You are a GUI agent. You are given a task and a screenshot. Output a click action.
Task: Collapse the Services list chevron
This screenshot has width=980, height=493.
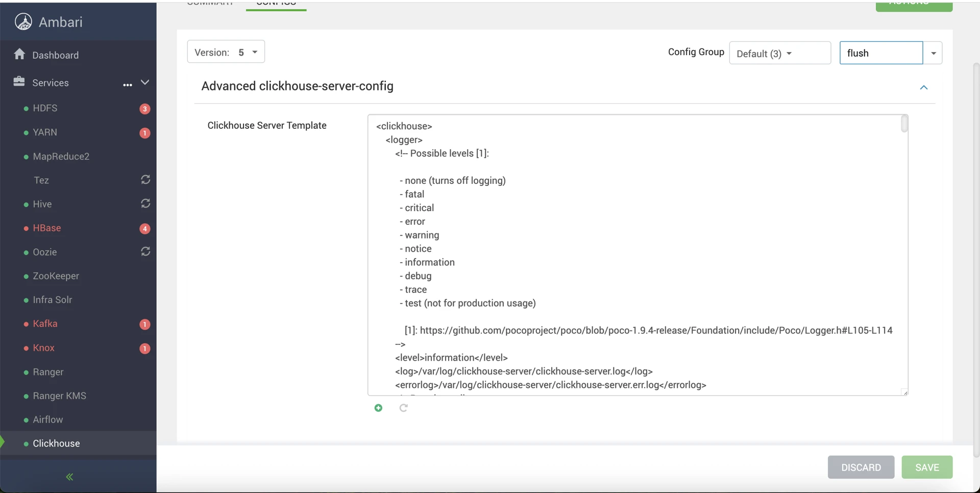pyautogui.click(x=145, y=83)
